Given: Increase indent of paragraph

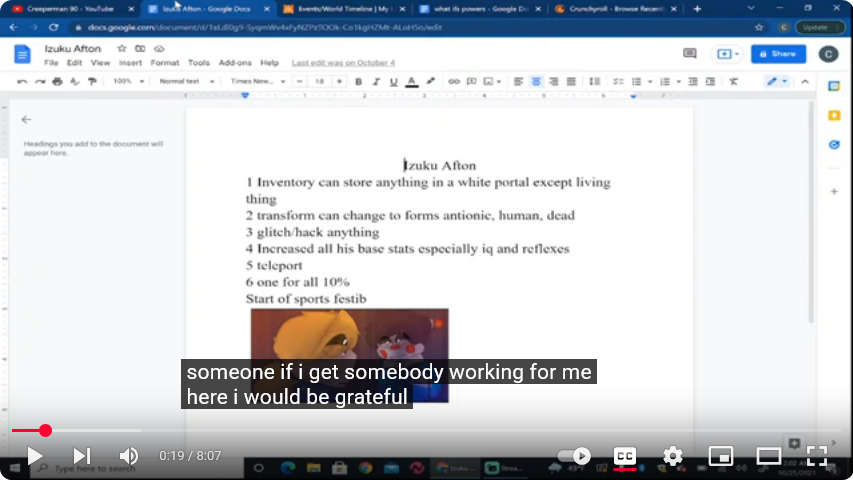Looking at the screenshot, I should (x=710, y=82).
